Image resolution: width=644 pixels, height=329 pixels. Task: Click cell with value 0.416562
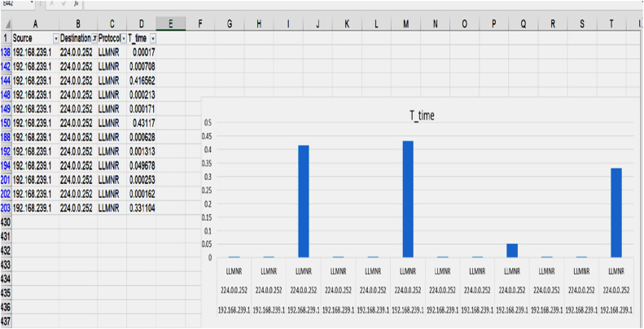click(142, 80)
